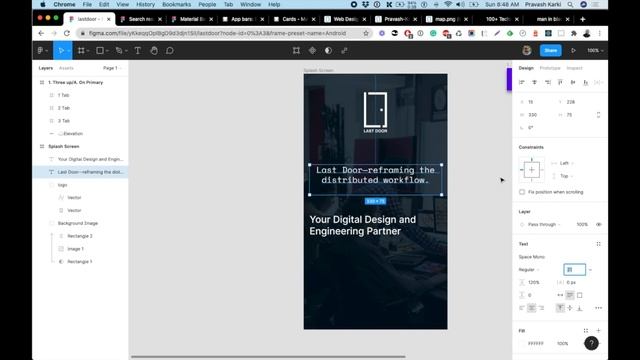Viewport: 640px width, 360px height.
Task: Set text vertical align middle
Action: tap(570, 308)
